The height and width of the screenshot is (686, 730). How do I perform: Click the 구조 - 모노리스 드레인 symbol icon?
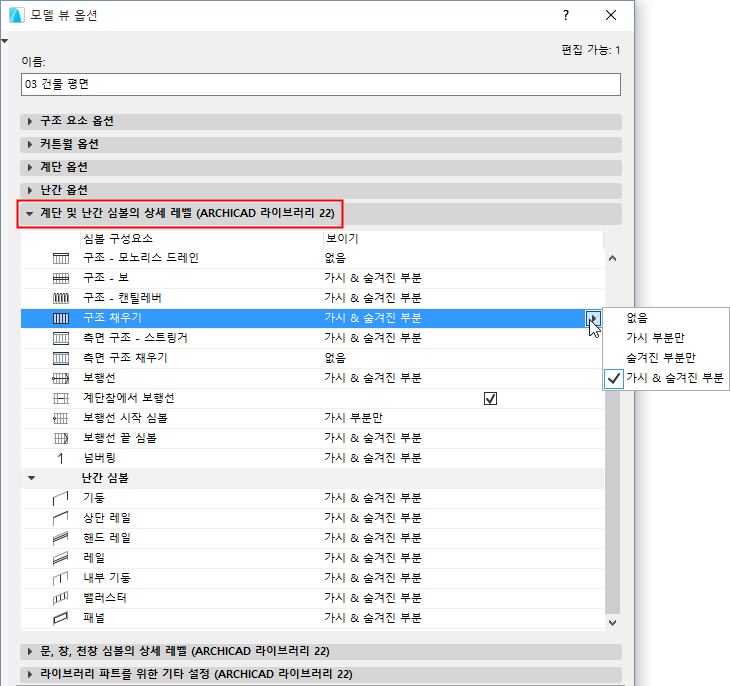coord(61,258)
